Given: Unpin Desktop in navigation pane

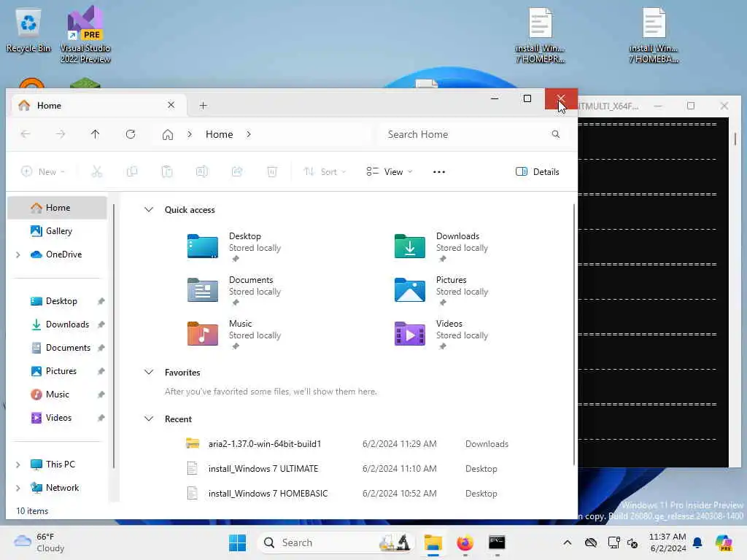Looking at the screenshot, I should pyautogui.click(x=101, y=301).
